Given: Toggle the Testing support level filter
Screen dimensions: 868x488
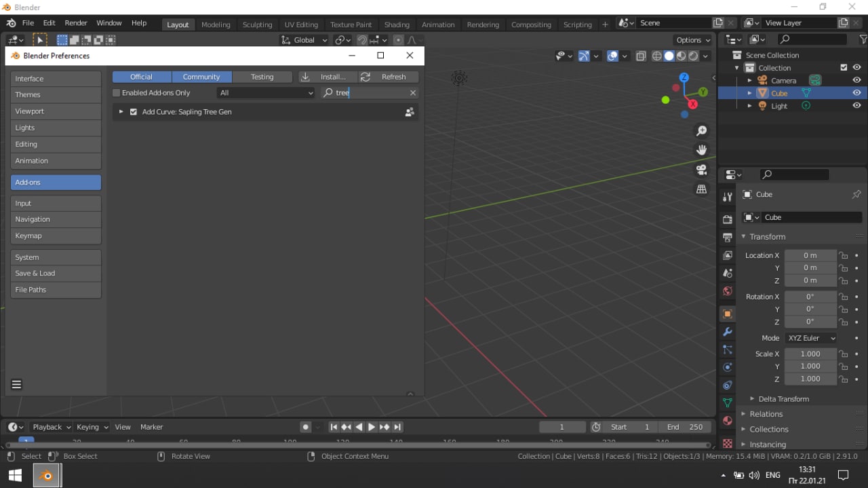Looking at the screenshot, I should pos(262,77).
